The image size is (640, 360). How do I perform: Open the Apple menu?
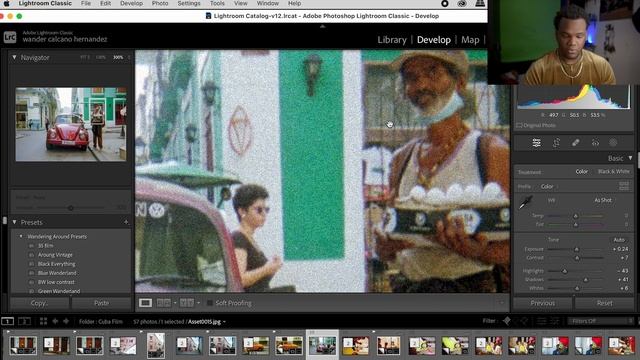(x=6, y=3)
